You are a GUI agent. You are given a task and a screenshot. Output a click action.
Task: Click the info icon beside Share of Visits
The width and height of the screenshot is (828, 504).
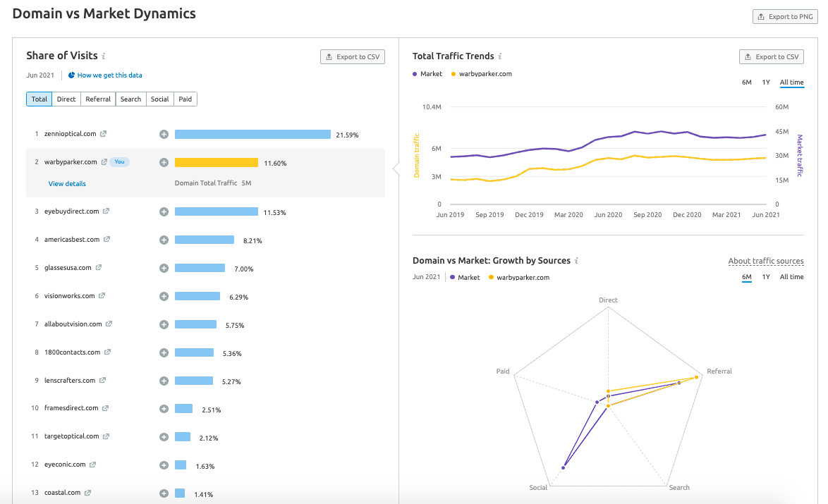click(104, 56)
